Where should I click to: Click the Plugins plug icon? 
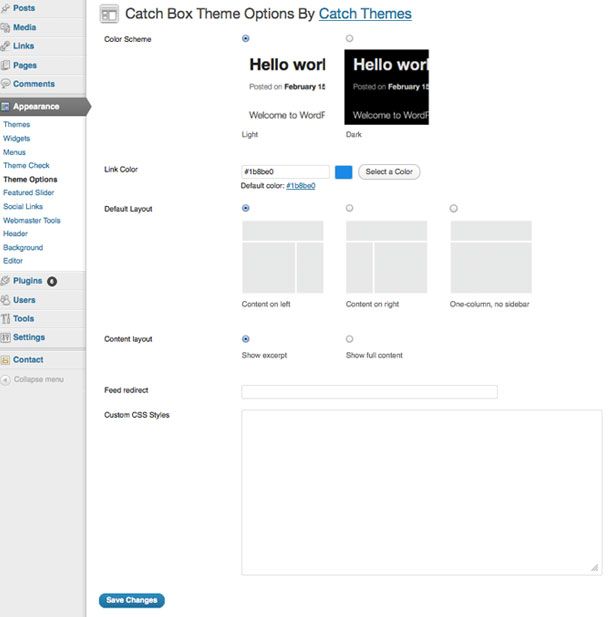pyautogui.click(x=5, y=281)
